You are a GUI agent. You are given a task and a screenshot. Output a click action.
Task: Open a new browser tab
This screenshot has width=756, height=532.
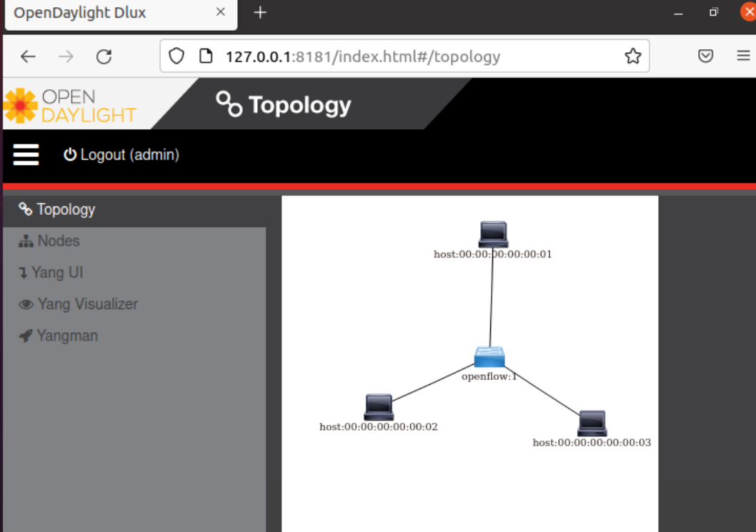pyautogui.click(x=260, y=13)
